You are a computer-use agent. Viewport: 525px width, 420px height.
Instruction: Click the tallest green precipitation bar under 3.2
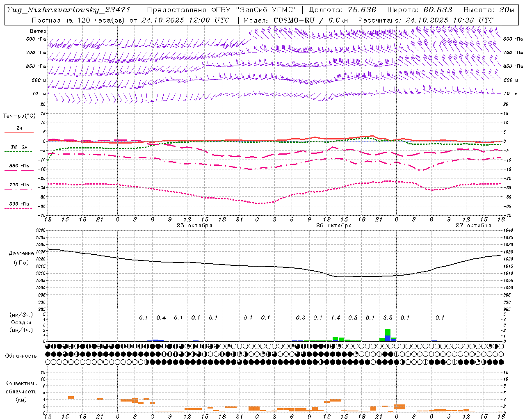coord(388,332)
